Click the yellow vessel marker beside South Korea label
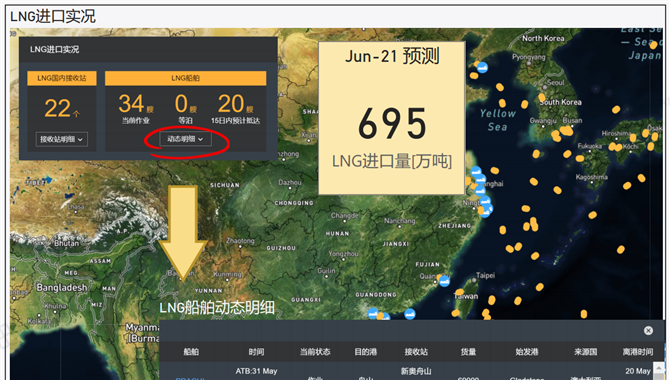 tap(542, 98)
